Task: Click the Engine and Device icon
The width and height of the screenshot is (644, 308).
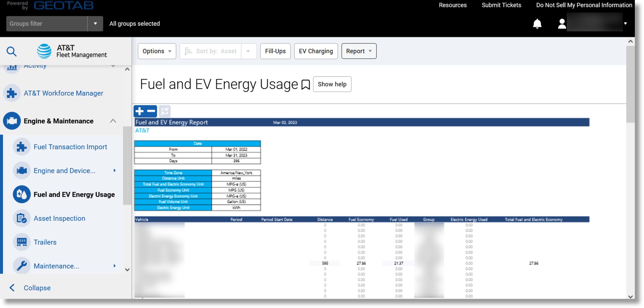Action: (x=22, y=171)
